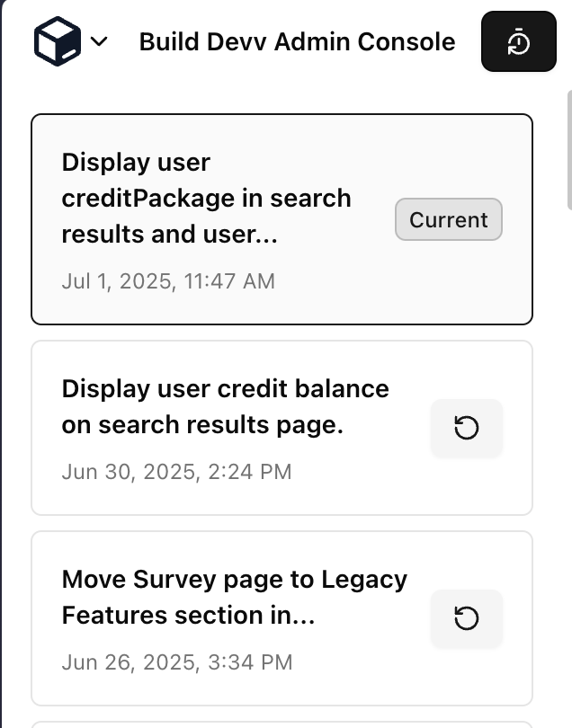Click the 'Current' badge

pyautogui.click(x=448, y=220)
